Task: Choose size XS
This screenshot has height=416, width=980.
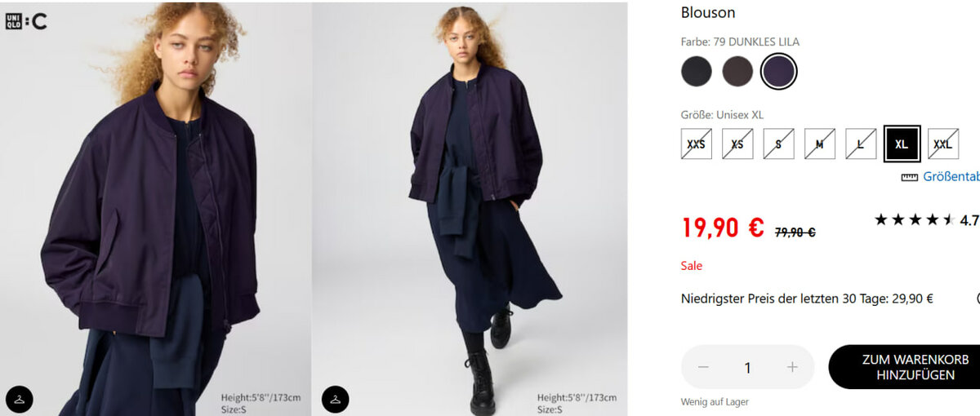Action: (737, 144)
